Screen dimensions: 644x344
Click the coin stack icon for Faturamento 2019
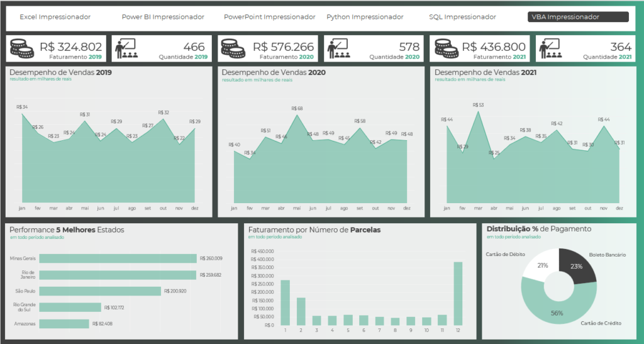tap(22, 48)
